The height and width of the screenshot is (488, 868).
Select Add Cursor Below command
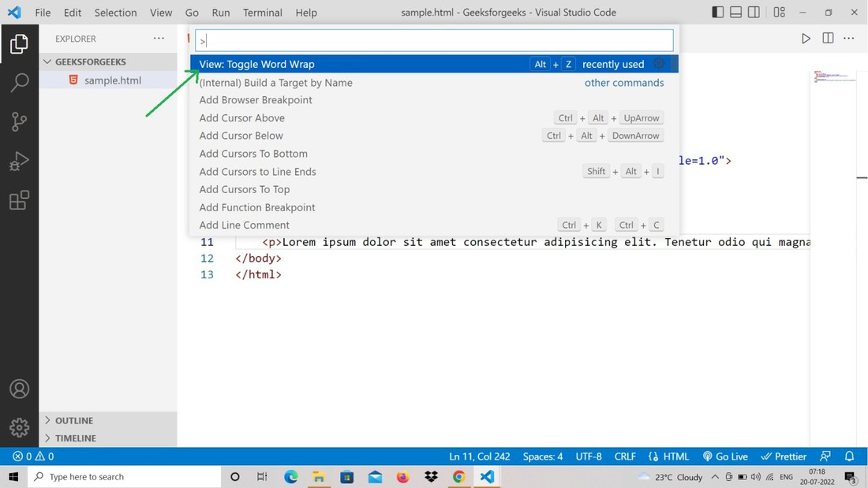(x=434, y=136)
